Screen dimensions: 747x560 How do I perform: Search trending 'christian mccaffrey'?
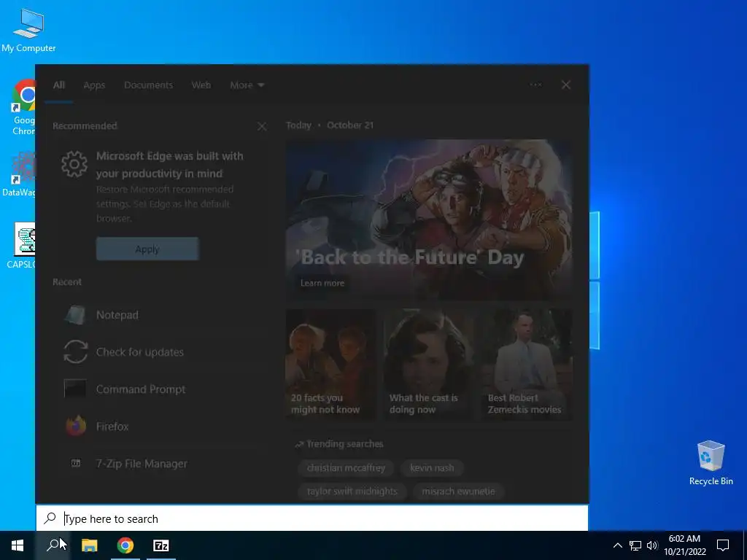pyautogui.click(x=346, y=467)
